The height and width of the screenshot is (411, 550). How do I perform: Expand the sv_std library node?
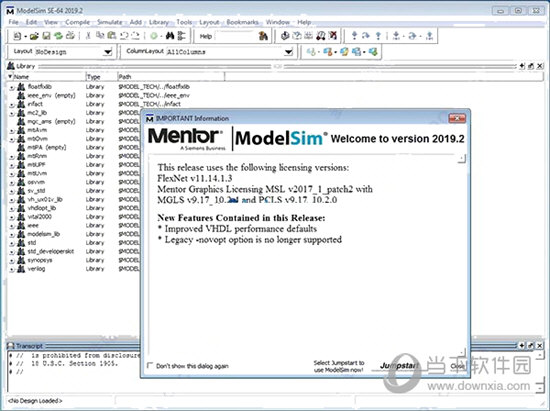coord(12,191)
